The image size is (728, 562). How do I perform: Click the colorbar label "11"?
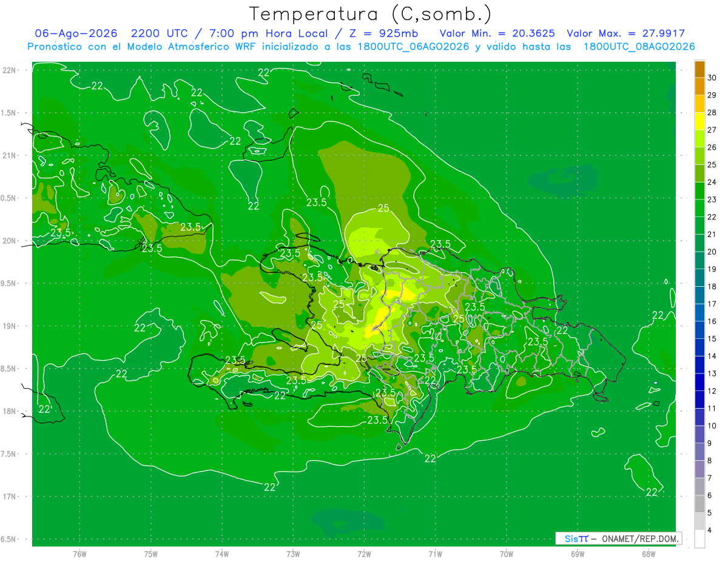pyautogui.click(x=712, y=409)
